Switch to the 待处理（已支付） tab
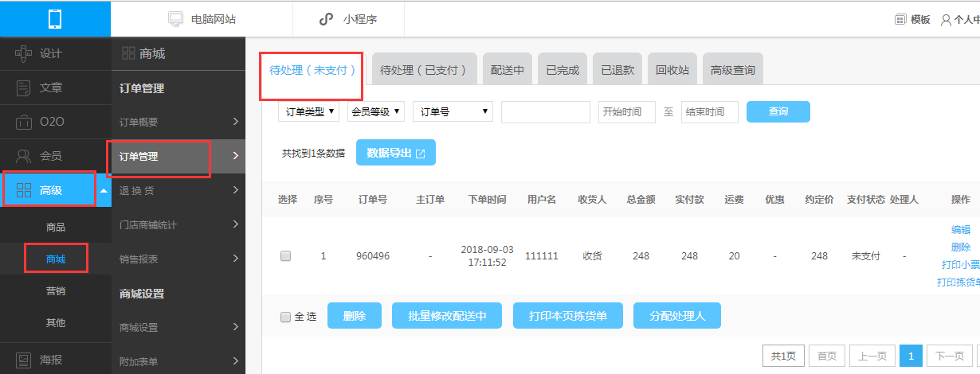This screenshot has width=980, height=374. 424,70
